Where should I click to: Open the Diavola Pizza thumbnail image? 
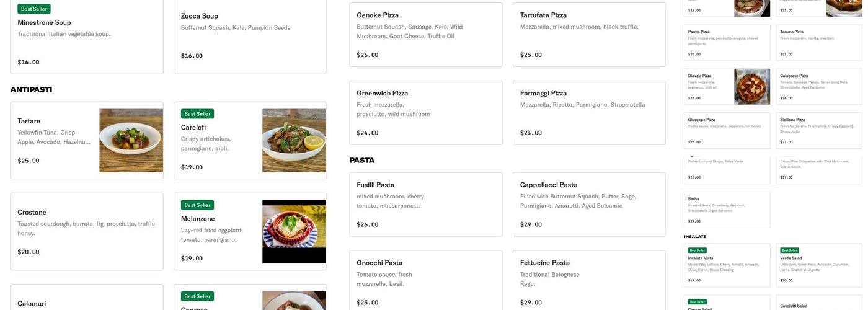tap(752, 87)
